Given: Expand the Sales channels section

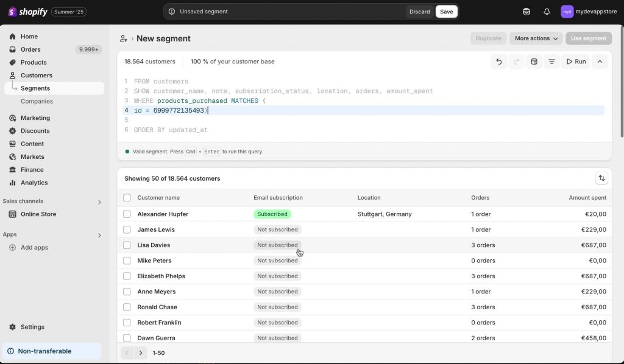Looking at the screenshot, I should click(99, 202).
